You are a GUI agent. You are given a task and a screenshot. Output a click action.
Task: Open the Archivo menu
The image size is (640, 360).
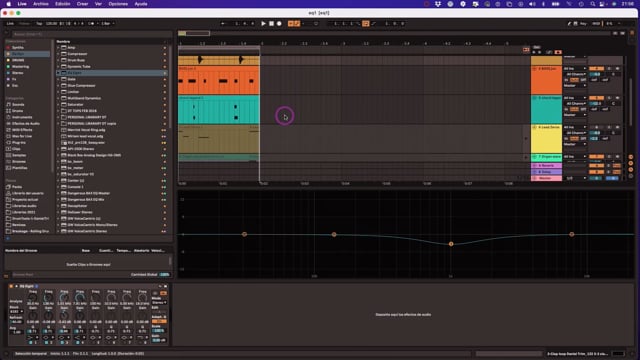pyautogui.click(x=40, y=4)
